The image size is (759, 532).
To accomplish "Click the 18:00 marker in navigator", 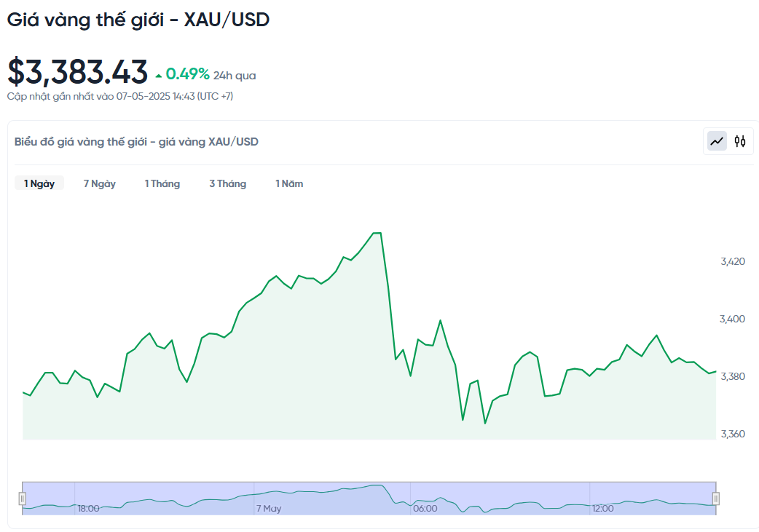I will [89, 508].
